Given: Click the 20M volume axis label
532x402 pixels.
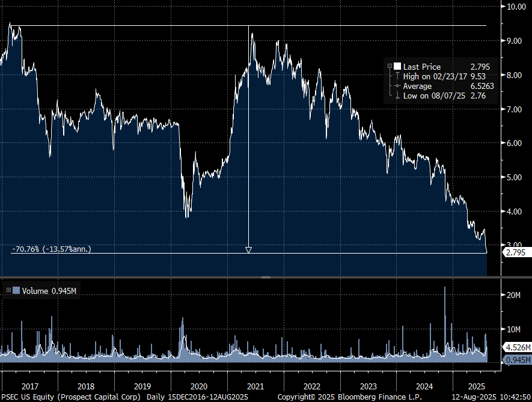Looking at the screenshot, I should (513, 295).
